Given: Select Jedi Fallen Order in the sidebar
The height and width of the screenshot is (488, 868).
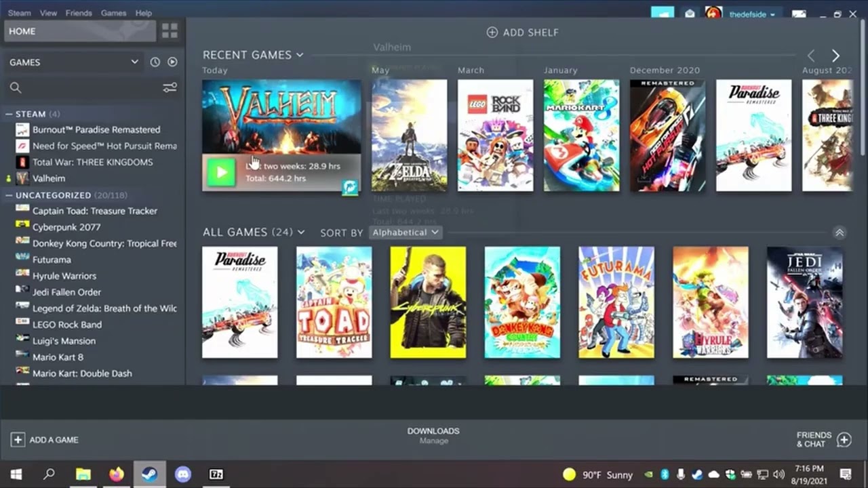Looking at the screenshot, I should click(x=96, y=292).
